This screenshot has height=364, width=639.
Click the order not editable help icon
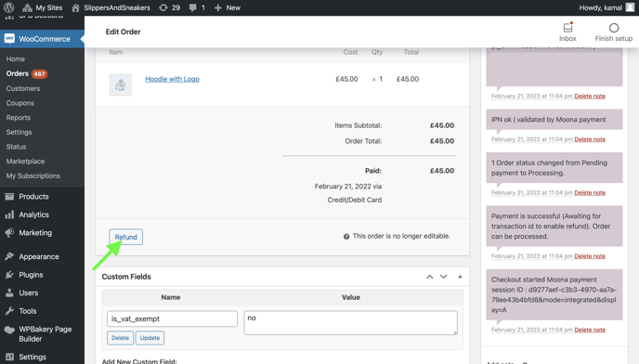pyautogui.click(x=346, y=237)
